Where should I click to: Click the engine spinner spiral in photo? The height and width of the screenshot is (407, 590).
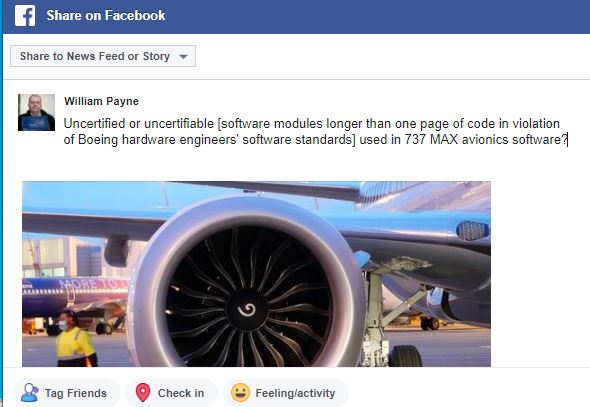(x=247, y=309)
